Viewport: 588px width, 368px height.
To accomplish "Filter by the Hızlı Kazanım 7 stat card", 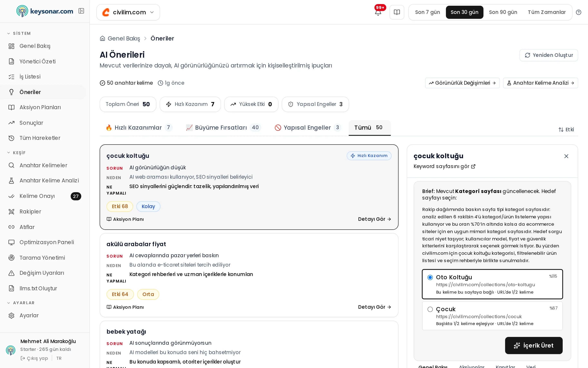I will [x=190, y=104].
